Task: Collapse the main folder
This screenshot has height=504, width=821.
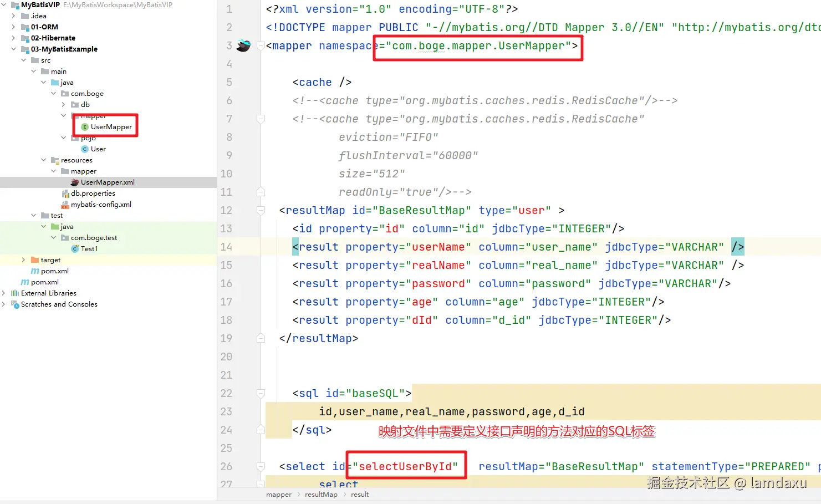Action: pos(34,72)
